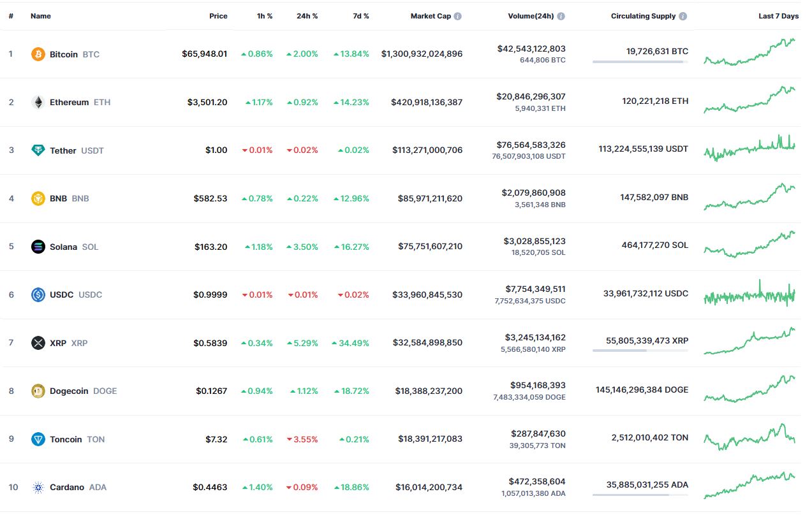Click Ethereum market cap $420,918,136,387
This screenshot has height=515, width=812.
coord(427,102)
